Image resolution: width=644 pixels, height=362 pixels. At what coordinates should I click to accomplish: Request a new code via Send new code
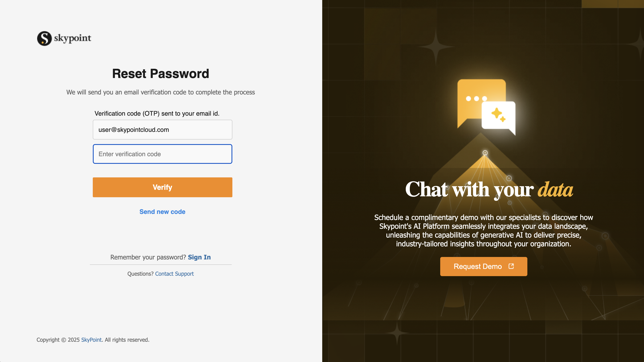point(163,212)
